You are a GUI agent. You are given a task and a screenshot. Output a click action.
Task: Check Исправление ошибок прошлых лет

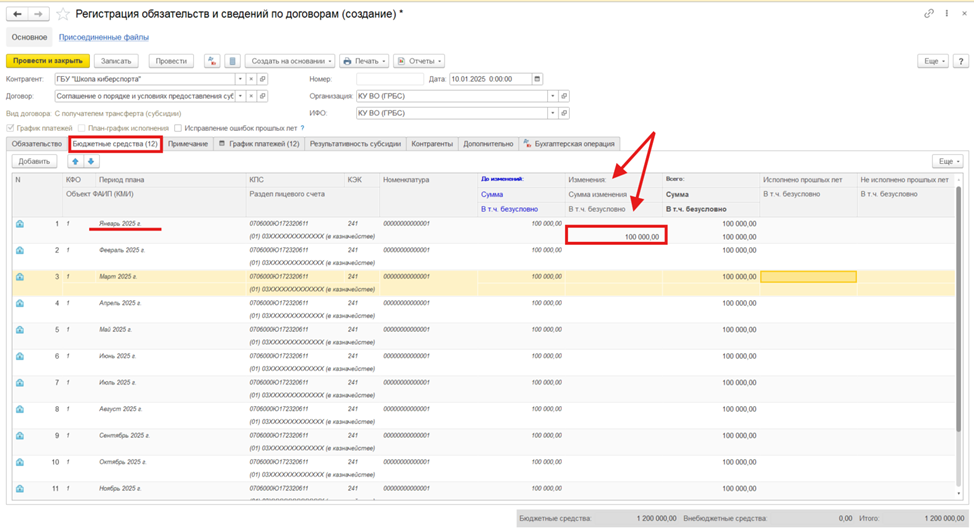[x=178, y=128]
